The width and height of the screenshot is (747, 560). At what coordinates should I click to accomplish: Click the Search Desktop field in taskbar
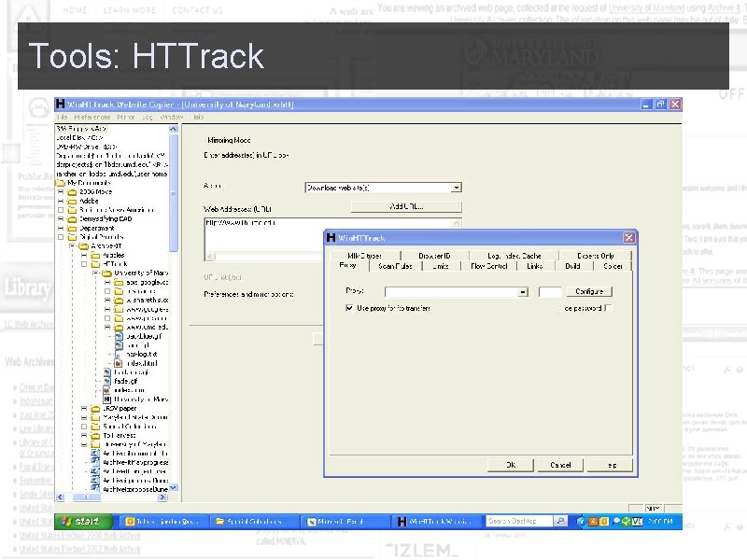[x=519, y=522]
